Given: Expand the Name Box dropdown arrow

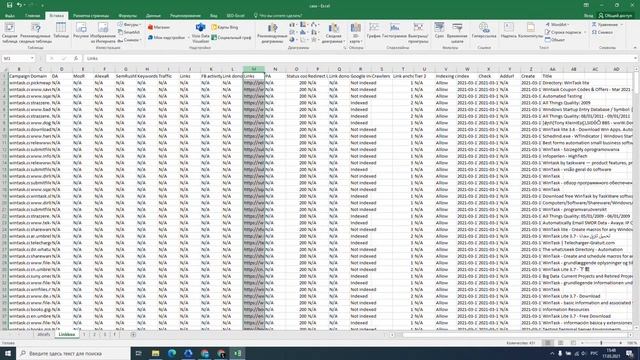Looking at the screenshot, I should (x=32, y=58).
